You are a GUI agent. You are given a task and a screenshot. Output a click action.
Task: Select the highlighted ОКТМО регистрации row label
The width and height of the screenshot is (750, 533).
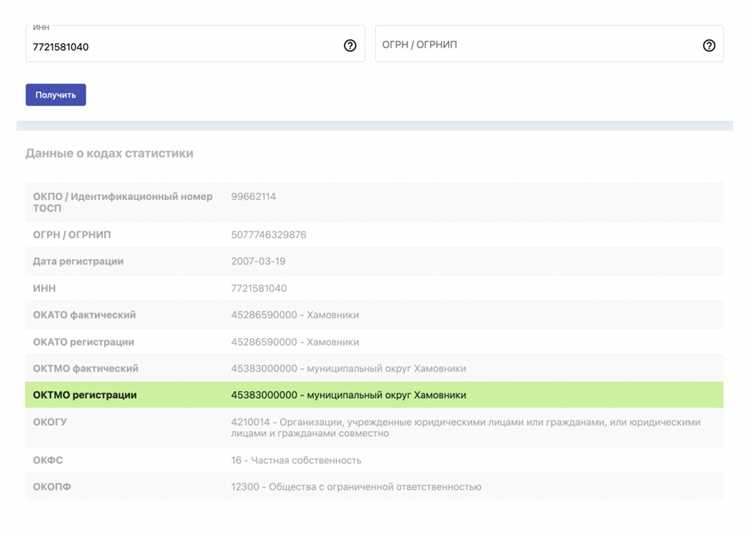(x=84, y=395)
